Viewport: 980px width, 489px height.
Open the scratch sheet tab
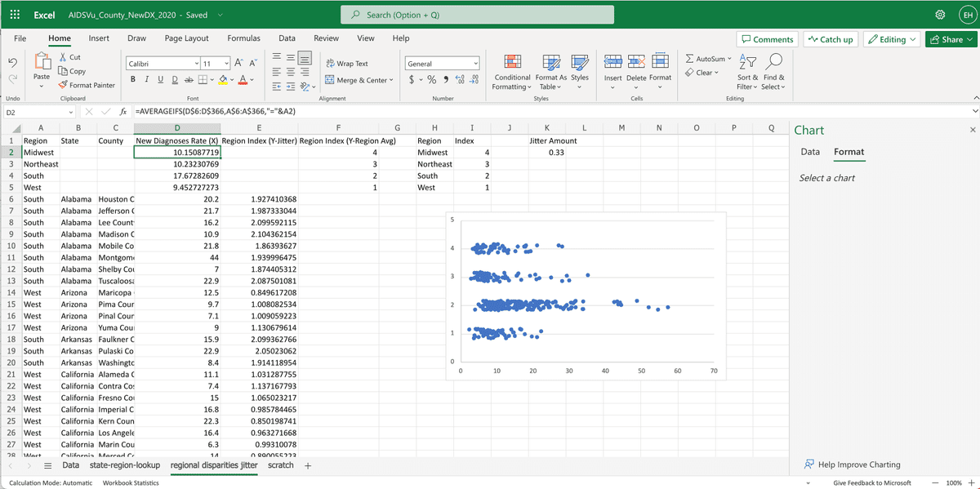click(280, 465)
